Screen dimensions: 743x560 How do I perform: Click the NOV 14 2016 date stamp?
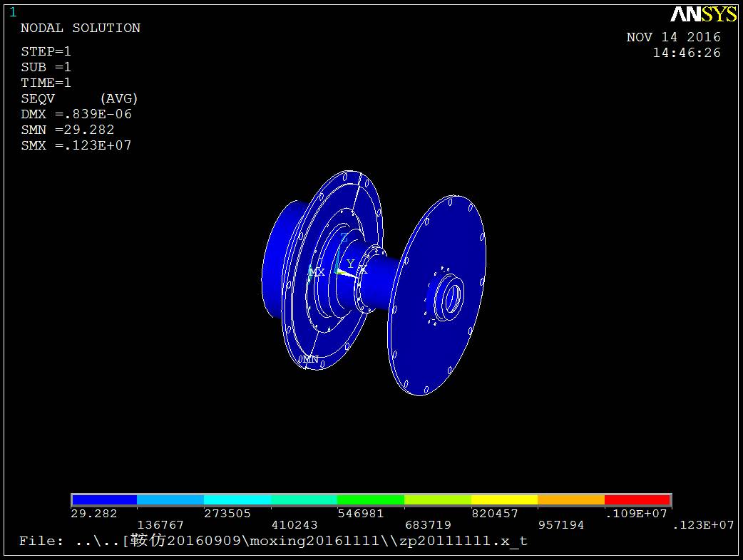(673, 37)
